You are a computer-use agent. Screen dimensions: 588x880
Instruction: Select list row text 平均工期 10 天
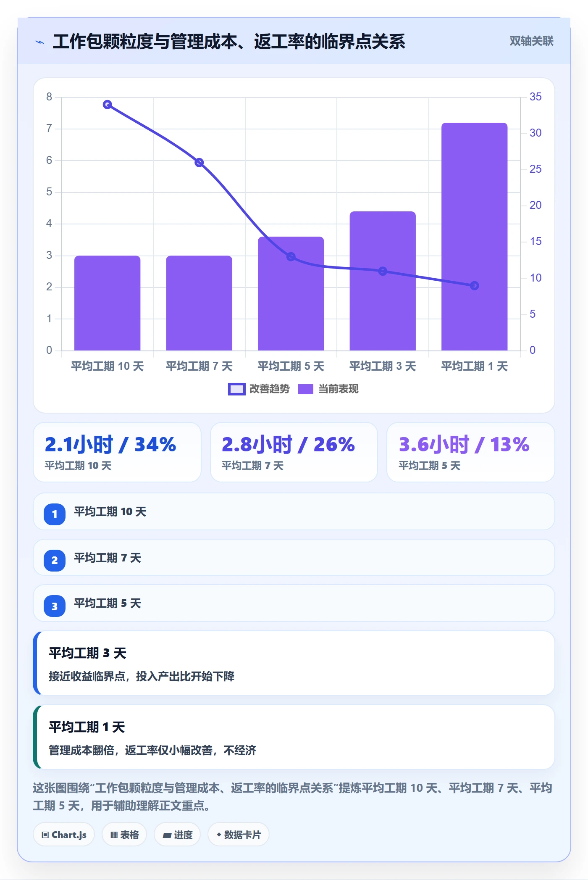110,512
